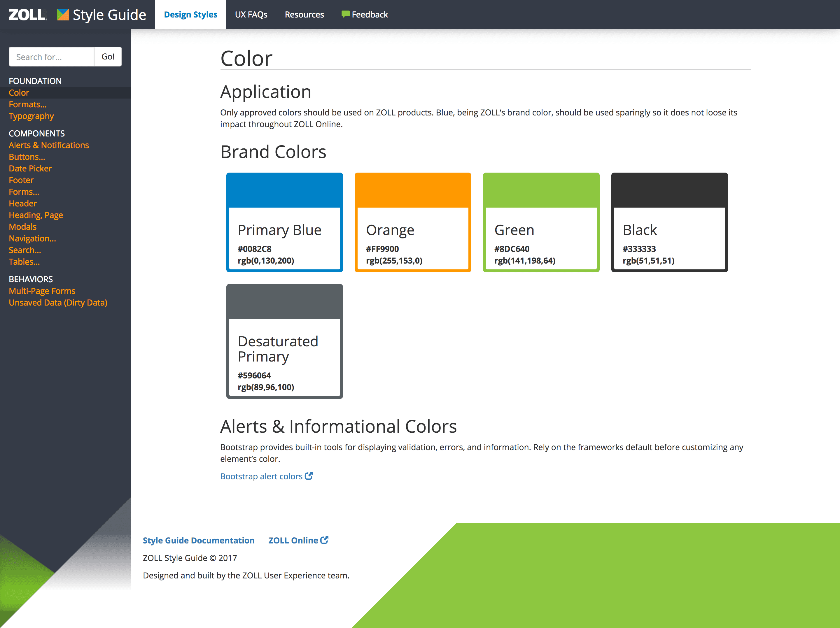The height and width of the screenshot is (628, 840).
Task: Click the #0082C8 hex value text
Action: 254,249
